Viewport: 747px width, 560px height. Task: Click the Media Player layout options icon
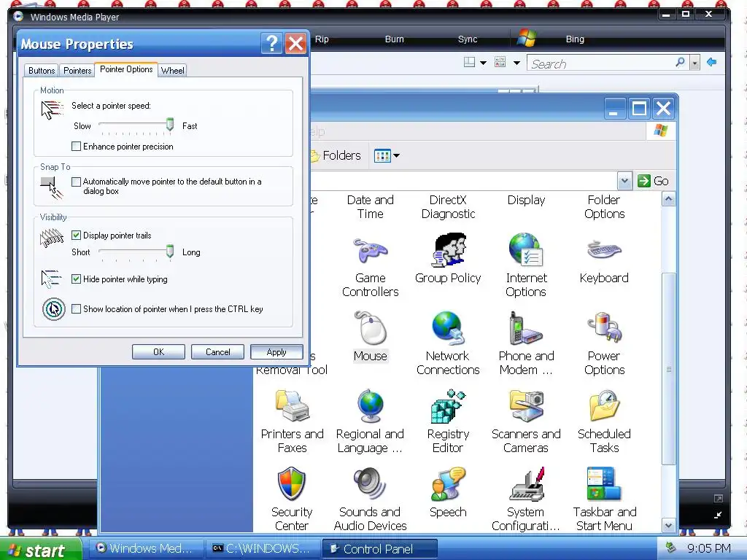[469, 62]
